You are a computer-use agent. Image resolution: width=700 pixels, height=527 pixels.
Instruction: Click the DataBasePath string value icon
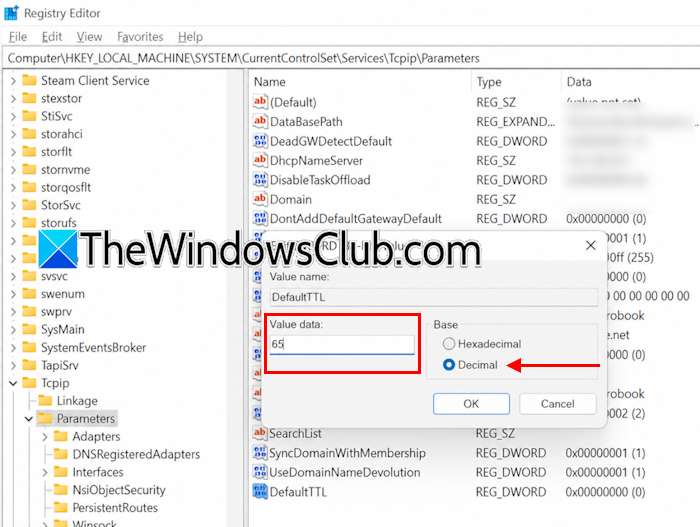260,121
